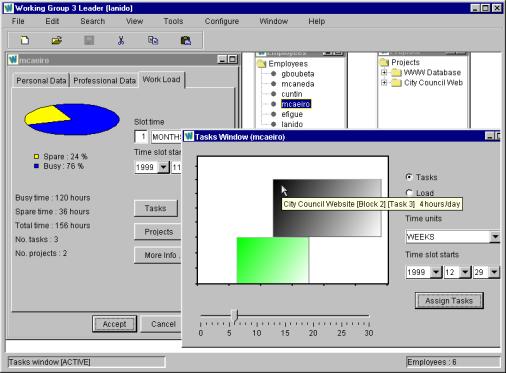
Task: Open the View menu
Action: (134, 21)
